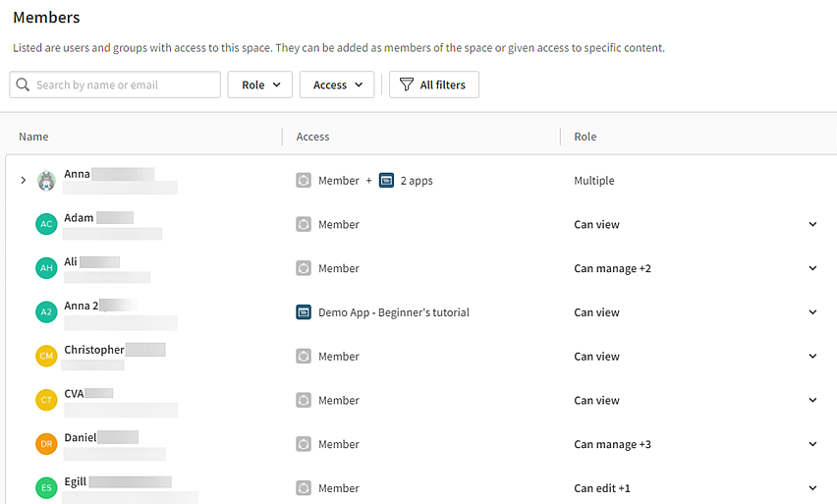Click the Search by name or email field

[124, 85]
